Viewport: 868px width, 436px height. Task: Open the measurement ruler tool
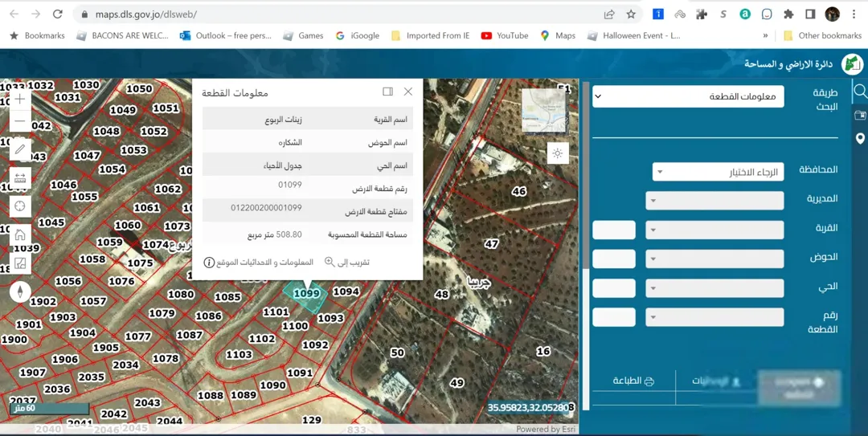pyautogui.click(x=20, y=177)
